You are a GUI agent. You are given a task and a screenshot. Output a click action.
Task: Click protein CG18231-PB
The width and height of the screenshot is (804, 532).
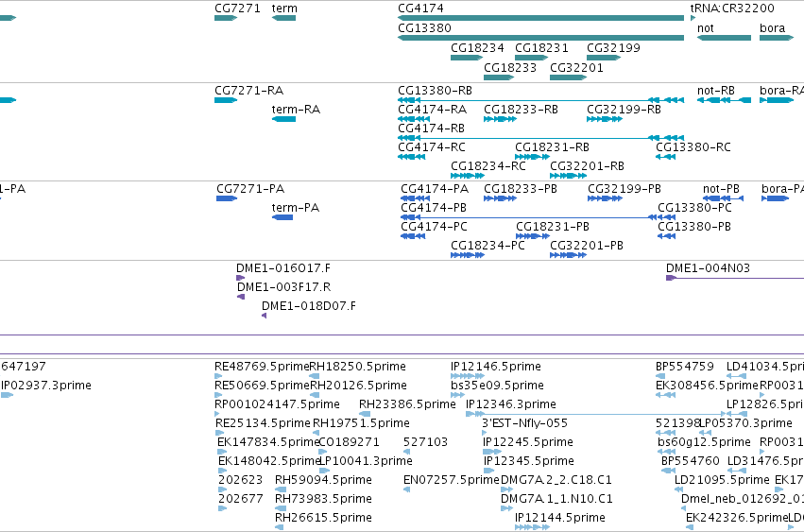tap(553, 228)
